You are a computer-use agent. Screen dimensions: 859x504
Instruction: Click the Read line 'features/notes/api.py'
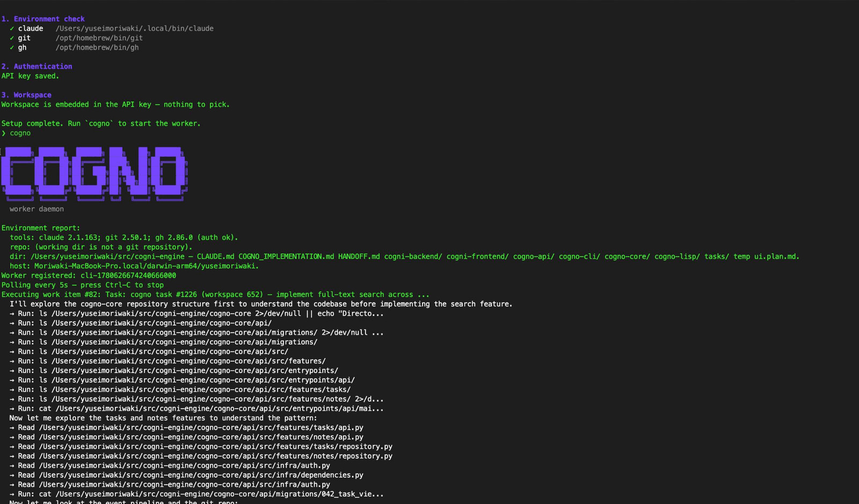point(186,437)
